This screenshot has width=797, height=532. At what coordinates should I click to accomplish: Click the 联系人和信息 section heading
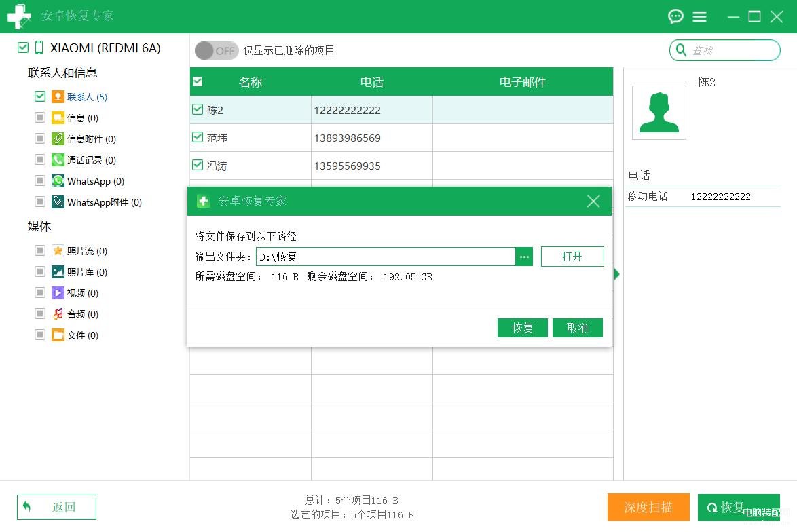pyautogui.click(x=62, y=73)
